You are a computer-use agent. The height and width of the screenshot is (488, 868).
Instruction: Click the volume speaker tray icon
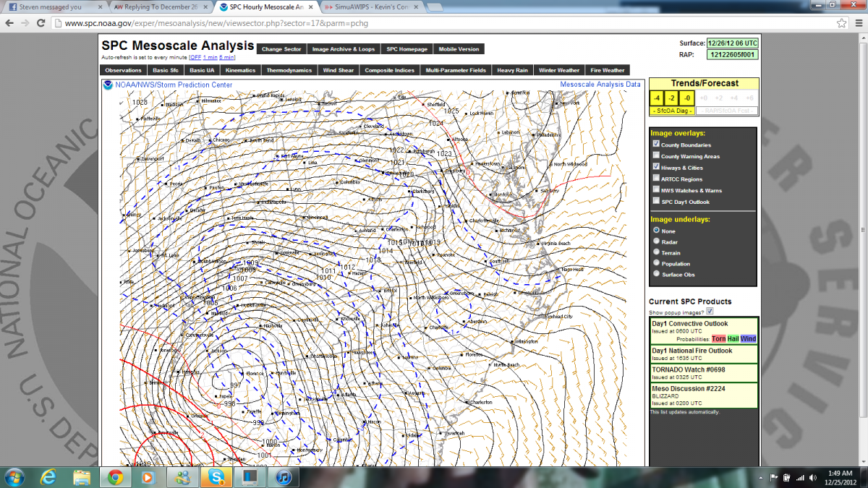pyautogui.click(x=812, y=478)
